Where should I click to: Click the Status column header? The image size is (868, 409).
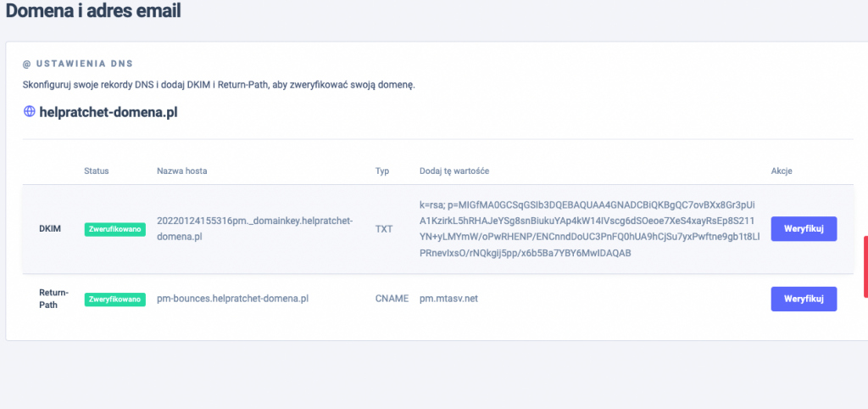[x=97, y=171]
